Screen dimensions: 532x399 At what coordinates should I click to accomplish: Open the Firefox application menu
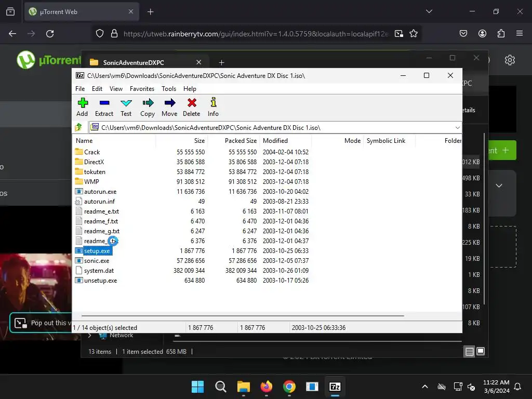coord(520,33)
